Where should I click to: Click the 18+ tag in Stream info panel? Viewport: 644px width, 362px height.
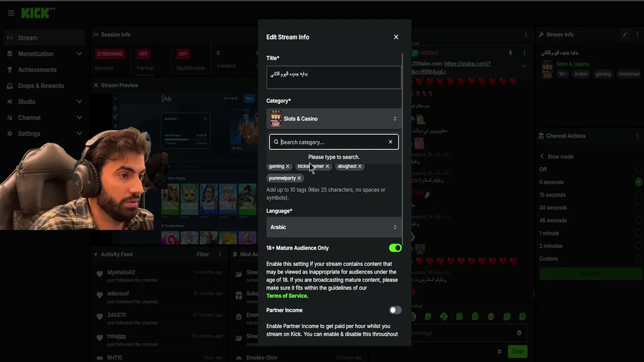pyautogui.click(x=562, y=74)
